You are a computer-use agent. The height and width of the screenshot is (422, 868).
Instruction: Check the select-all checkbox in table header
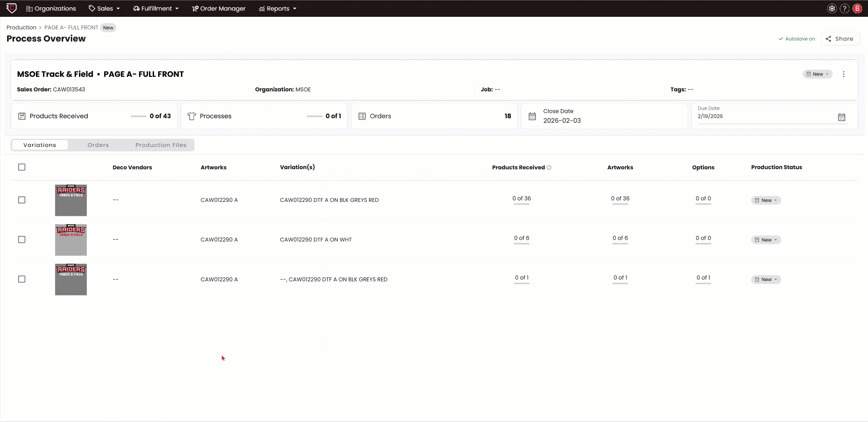click(x=22, y=167)
